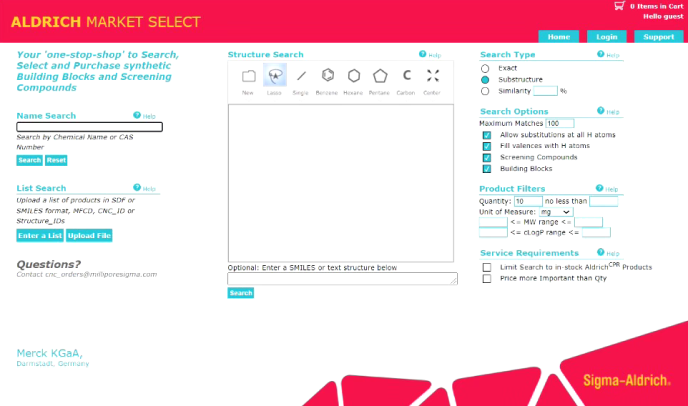688x406 pixels.
Task: Click the Similarity percent field
Action: pos(545,91)
